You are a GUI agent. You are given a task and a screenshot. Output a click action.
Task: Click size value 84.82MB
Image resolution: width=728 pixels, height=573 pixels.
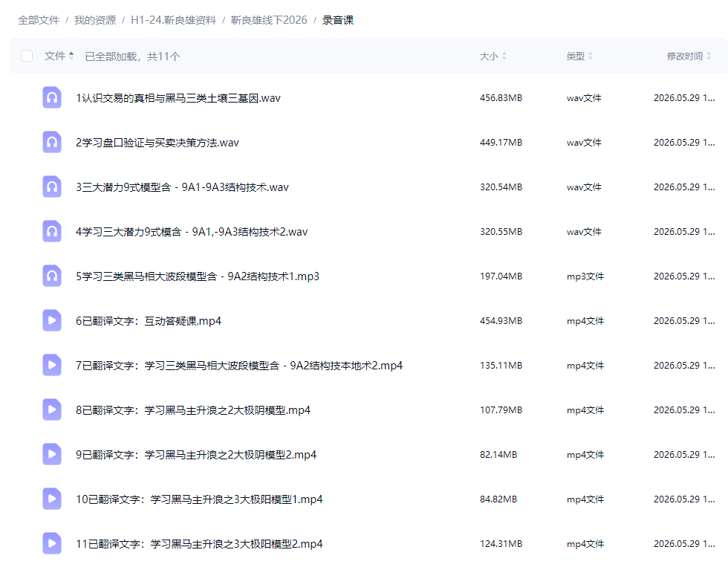point(498,499)
